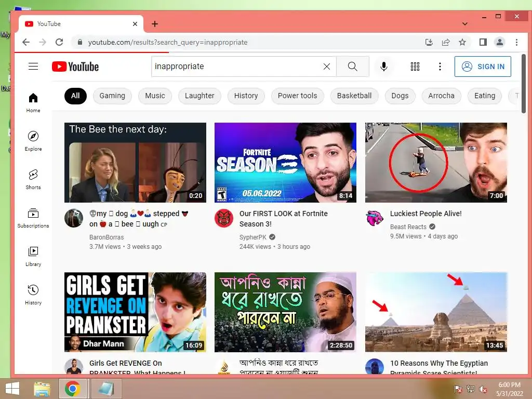Click the page vertical scrollbar

tap(524, 84)
